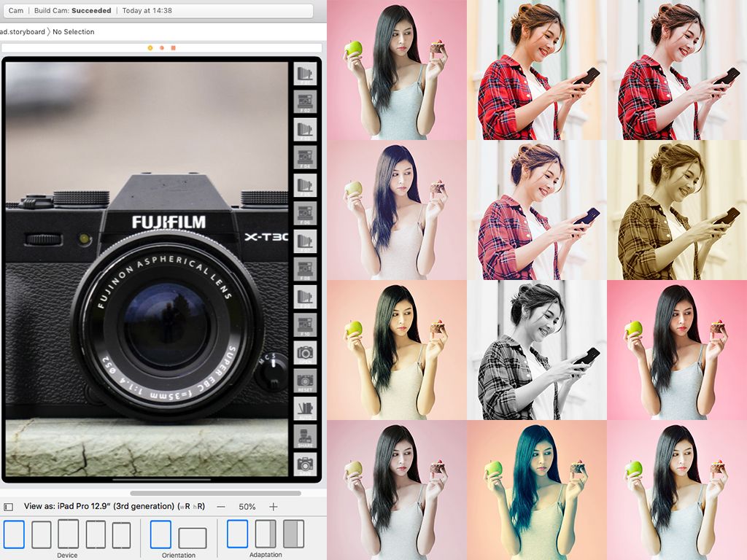
Task: Click the RESET camera icon button
Action: tap(305, 381)
